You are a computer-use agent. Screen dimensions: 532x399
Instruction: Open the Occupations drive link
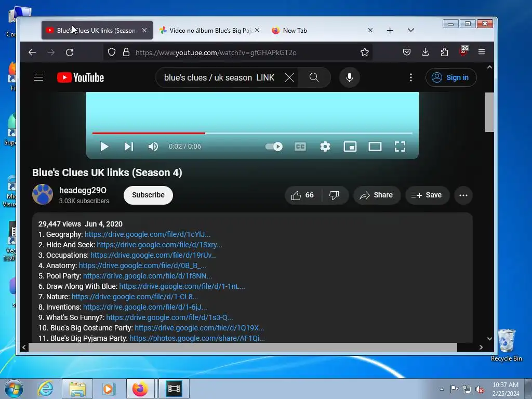153,255
